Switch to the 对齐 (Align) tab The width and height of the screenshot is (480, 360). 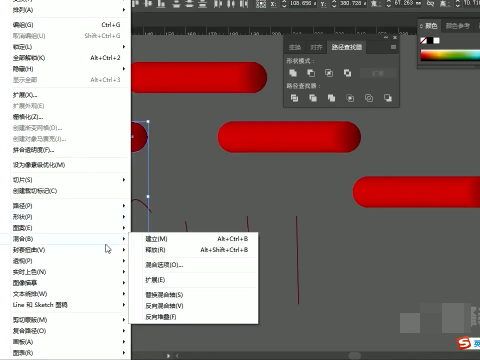[x=316, y=47]
